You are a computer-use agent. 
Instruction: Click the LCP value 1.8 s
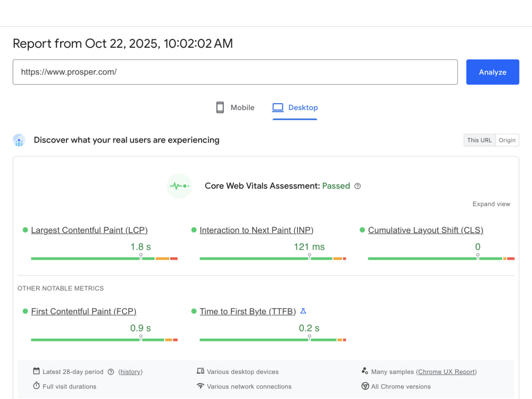(140, 247)
